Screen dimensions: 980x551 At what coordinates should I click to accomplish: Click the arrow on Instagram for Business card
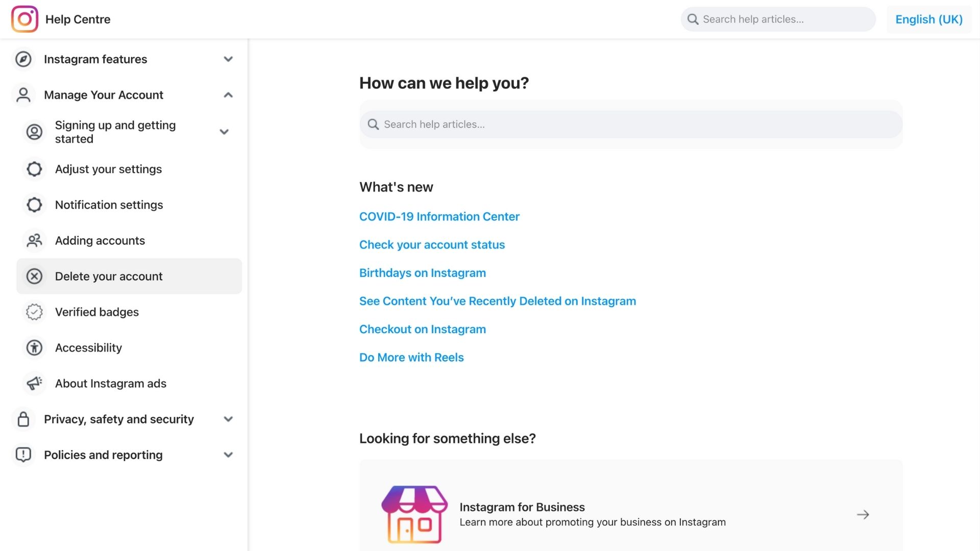[x=863, y=515]
